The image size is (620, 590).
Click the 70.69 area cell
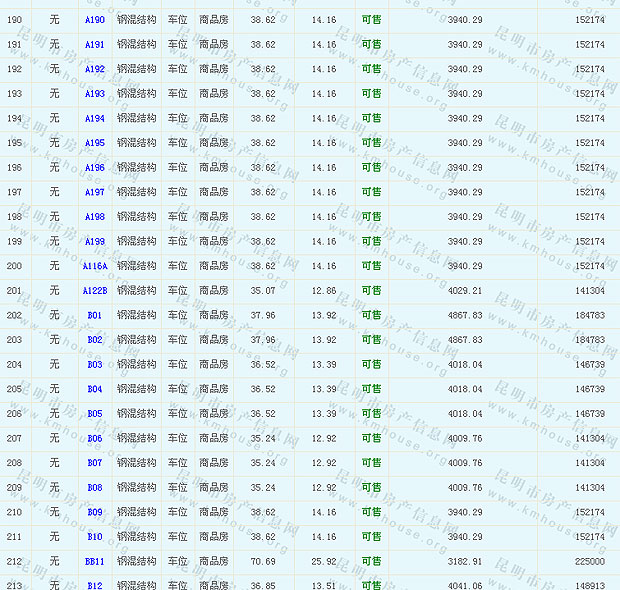coord(263,561)
